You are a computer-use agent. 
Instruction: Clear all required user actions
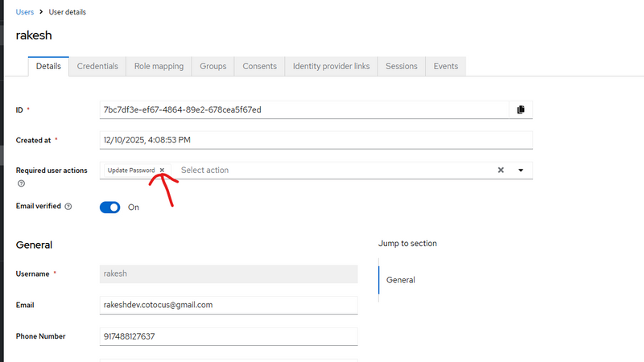(500, 171)
